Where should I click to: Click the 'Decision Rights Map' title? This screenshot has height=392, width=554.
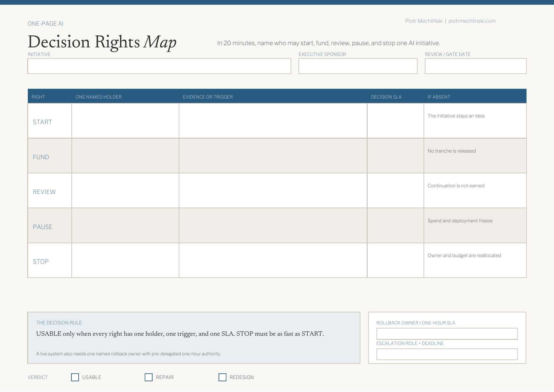[102, 42]
